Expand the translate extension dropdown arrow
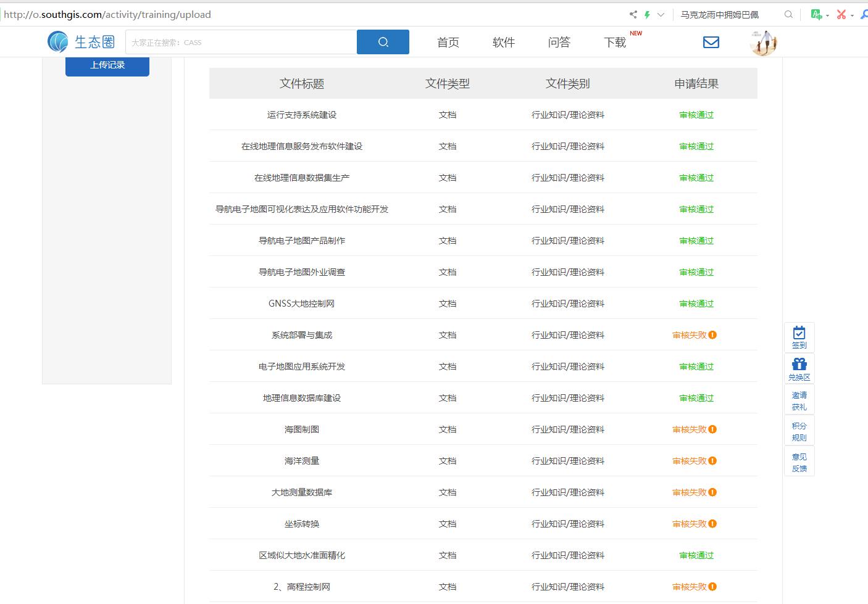 827,15
